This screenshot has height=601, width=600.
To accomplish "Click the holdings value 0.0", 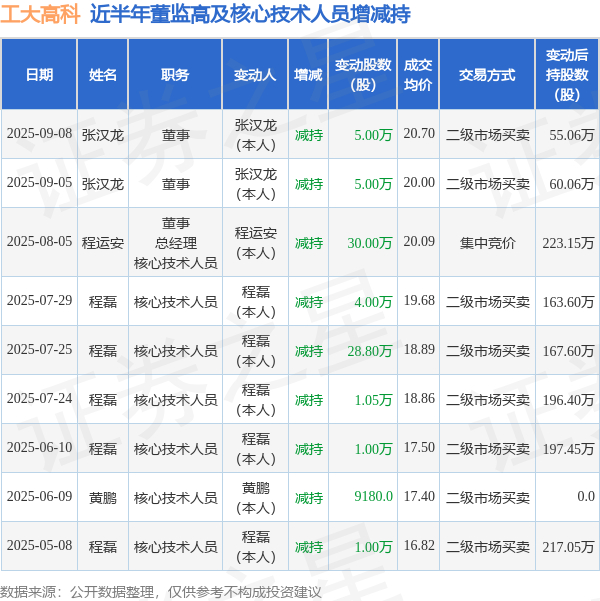I will 586,497.
